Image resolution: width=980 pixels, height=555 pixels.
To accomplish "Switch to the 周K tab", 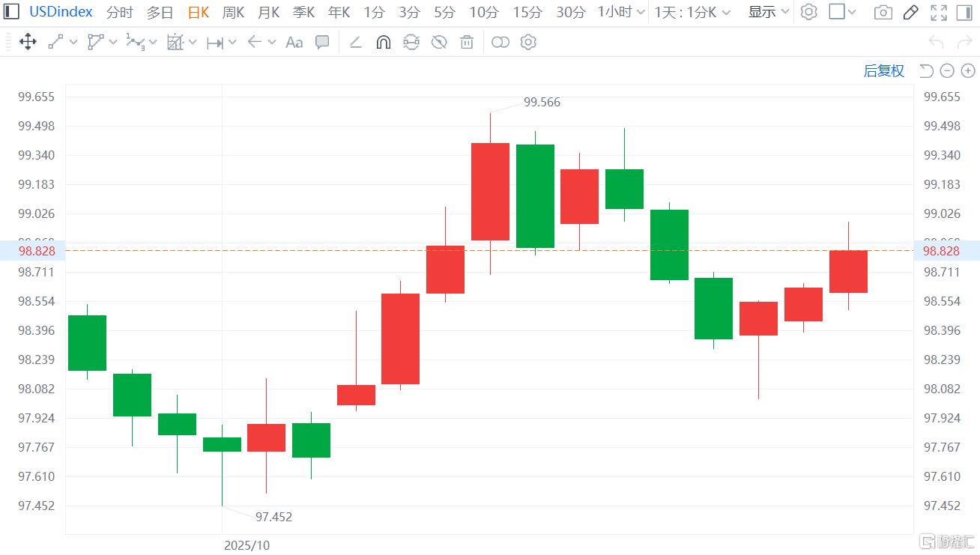I will (x=233, y=12).
